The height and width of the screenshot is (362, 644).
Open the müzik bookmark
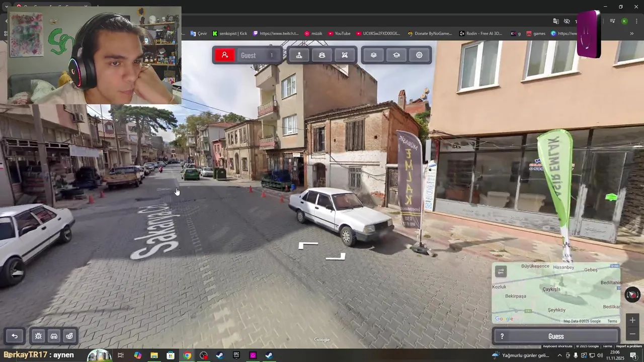click(x=313, y=34)
